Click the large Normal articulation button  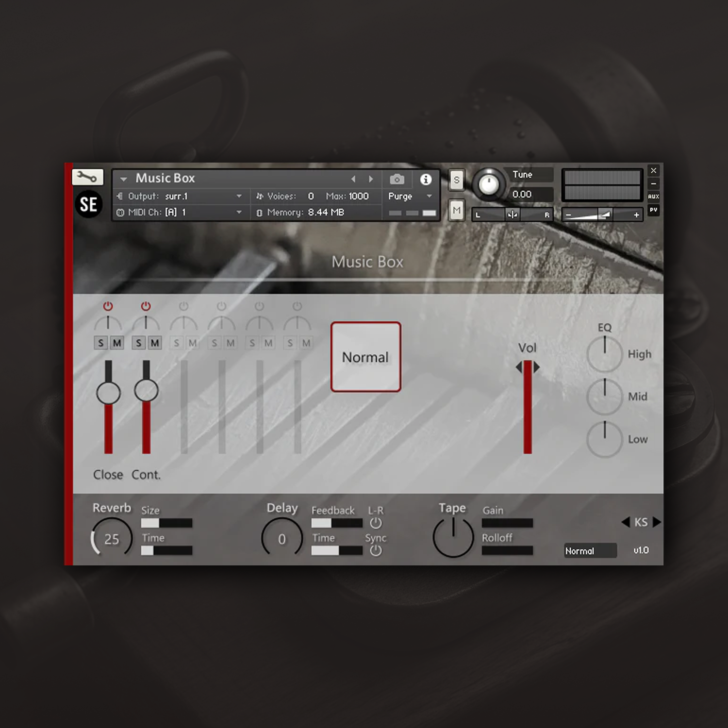[365, 357]
